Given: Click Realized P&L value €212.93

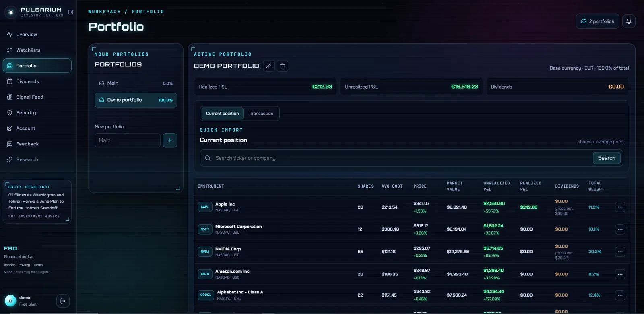Looking at the screenshot, I should pyautogui.click(x=322, y=87).
